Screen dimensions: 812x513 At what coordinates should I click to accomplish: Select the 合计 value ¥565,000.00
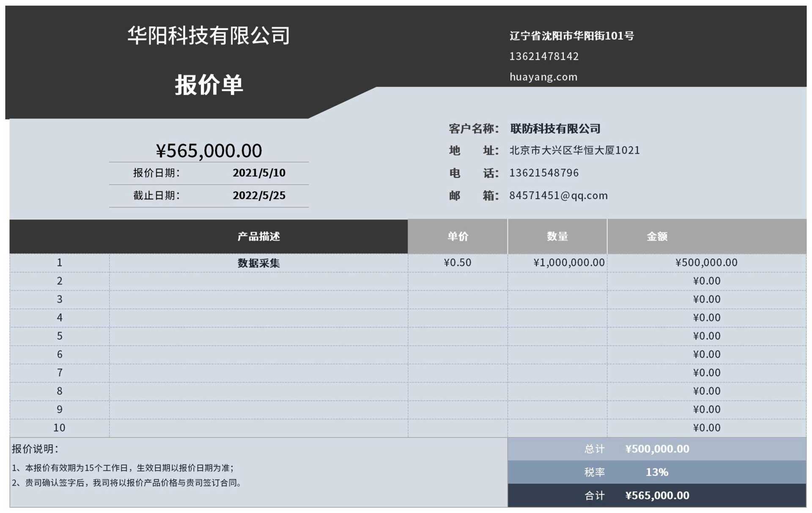click(657, 496)
